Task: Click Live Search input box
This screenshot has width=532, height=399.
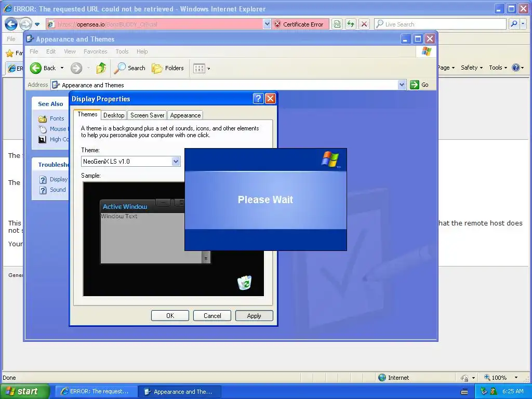Action: (440, 24)
